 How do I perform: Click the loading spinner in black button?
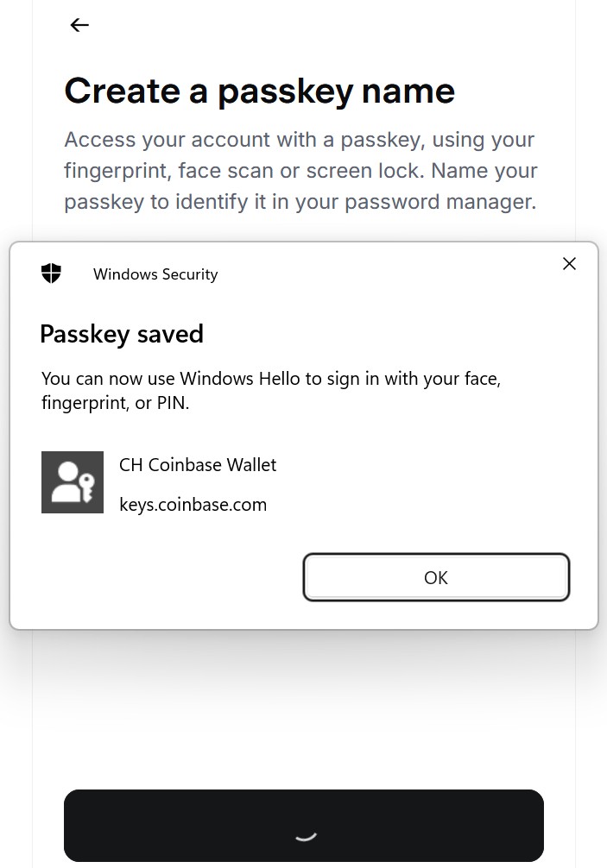point(305,835)
